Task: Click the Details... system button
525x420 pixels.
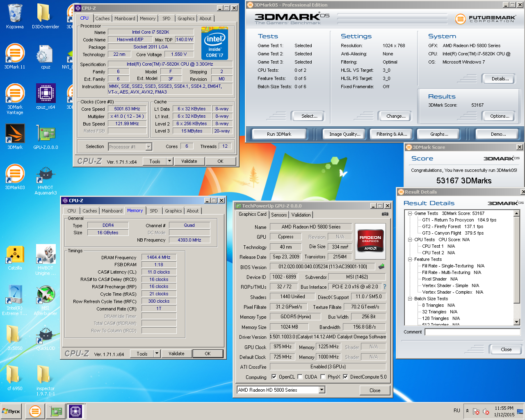Action: click(500, 79)
